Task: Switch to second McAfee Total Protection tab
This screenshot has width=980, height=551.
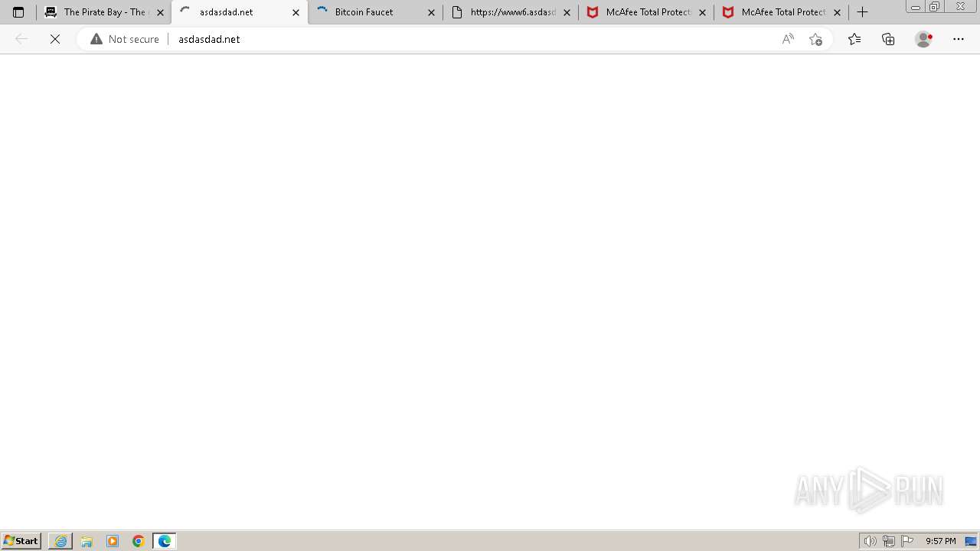Action: click(781, 12)
